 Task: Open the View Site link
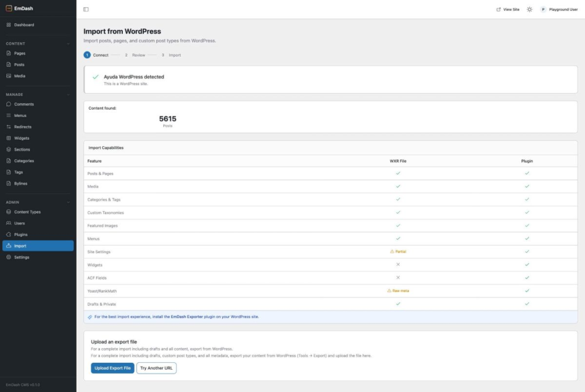(x=508, y=10)
